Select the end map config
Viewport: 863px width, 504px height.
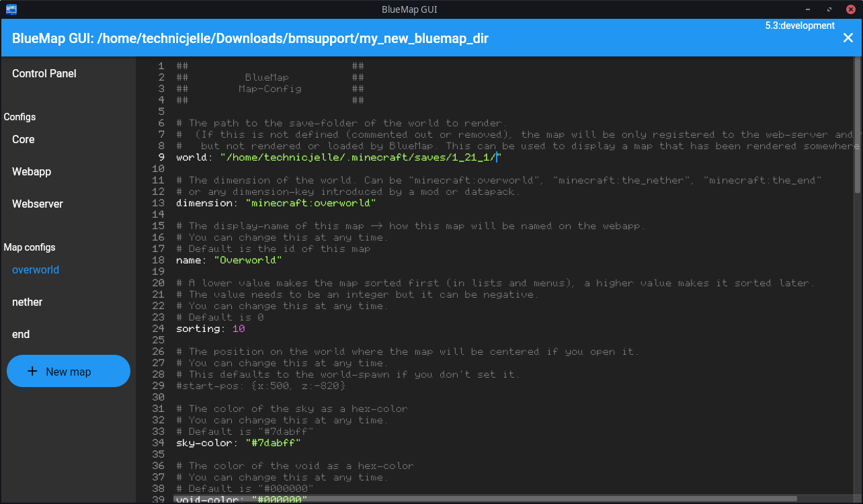(21, 335)
